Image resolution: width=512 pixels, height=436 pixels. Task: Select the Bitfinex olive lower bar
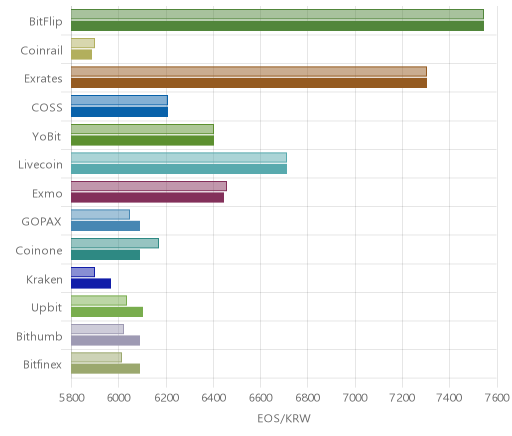pyautogui.click(x=105, y=369)
